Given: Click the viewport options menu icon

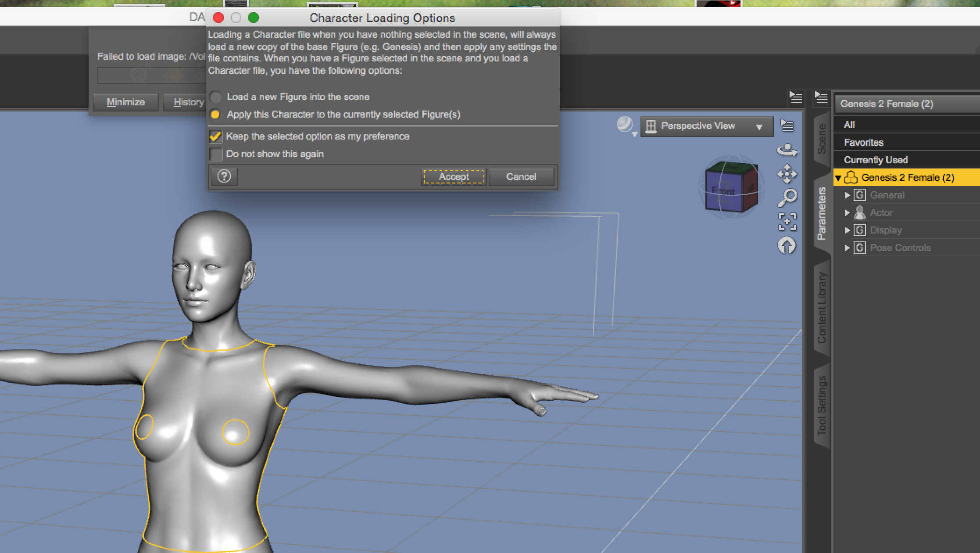Looking at the screenshot, I should click(787, 126).
